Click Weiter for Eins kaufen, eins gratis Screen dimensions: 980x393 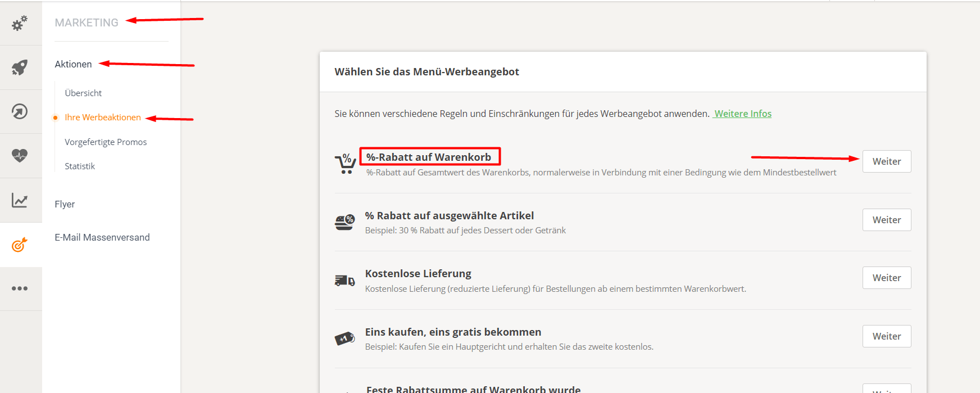coord(887,336)
